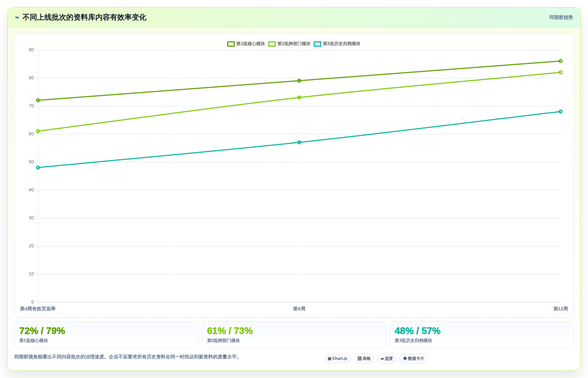Click the teal data point at 第4周
The width and height of the screenshot is (588, 378).
38,168
